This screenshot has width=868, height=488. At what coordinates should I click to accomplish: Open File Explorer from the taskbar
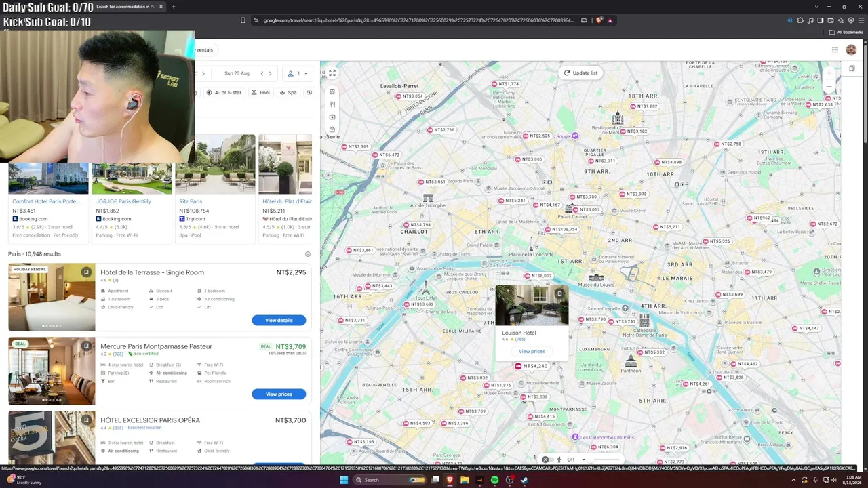[465, 480]
